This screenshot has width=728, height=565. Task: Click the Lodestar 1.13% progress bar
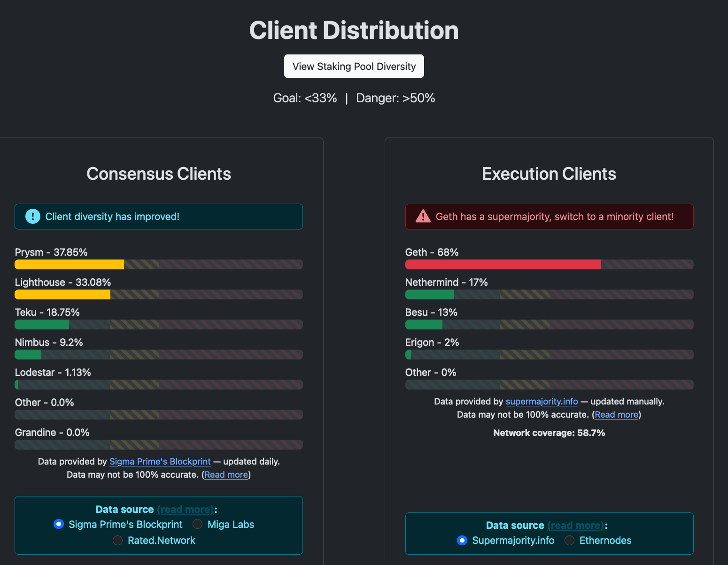159,384
